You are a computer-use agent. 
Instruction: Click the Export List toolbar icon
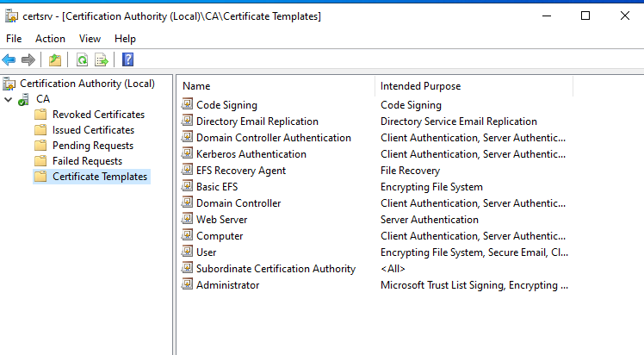pyautogui.click(x=102, y=59)
